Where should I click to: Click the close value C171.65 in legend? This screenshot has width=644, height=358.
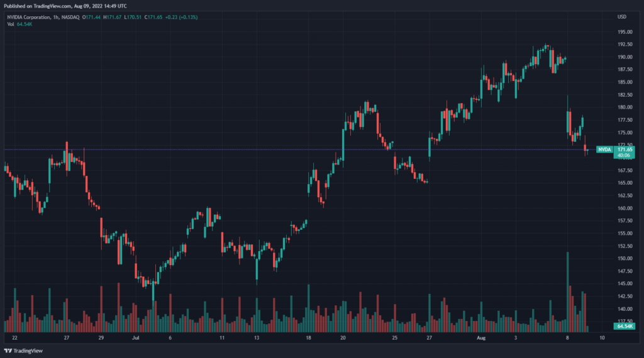click(151, 17)
